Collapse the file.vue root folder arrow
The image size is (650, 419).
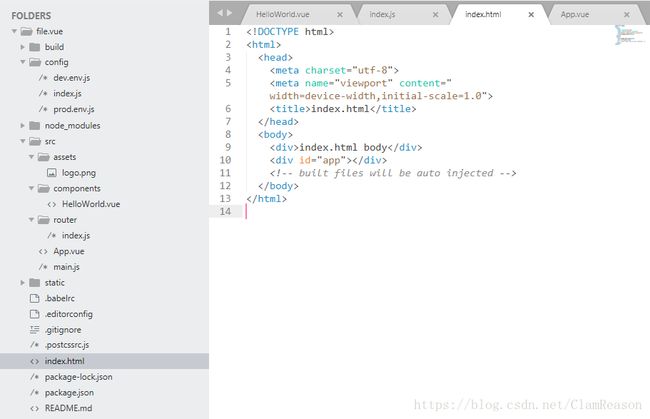point(14,31)
